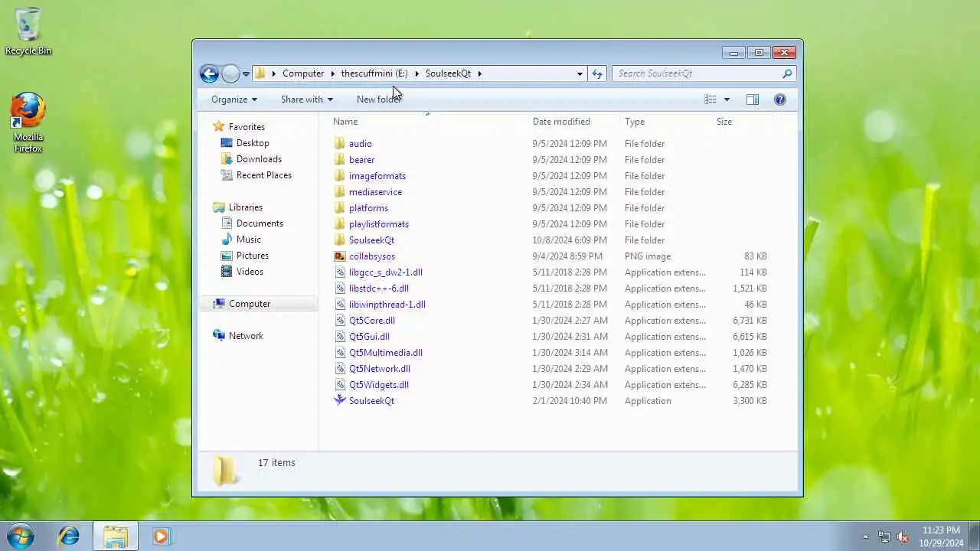This screenshot has height=551, width=980.
Task: Select Favorites in navigation pane
Action: coord(247,127)
